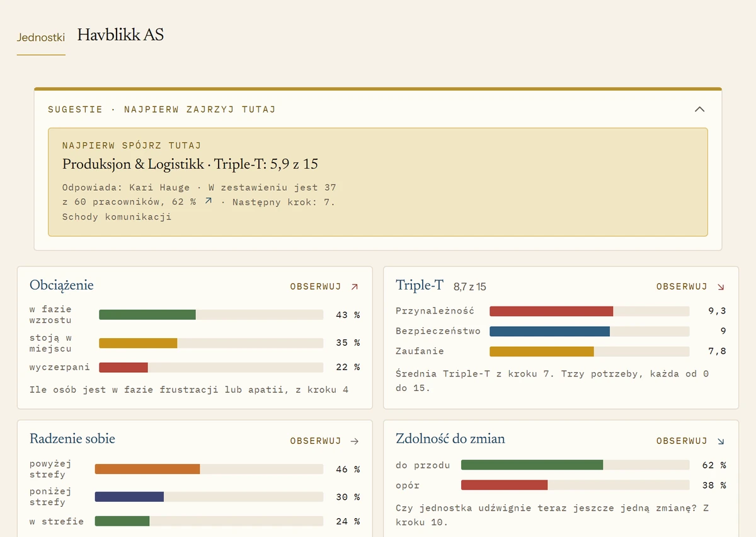Collapse the Sugestie panel chevron
This screenshot has height=537, width=756.
(x=699, y=110)
